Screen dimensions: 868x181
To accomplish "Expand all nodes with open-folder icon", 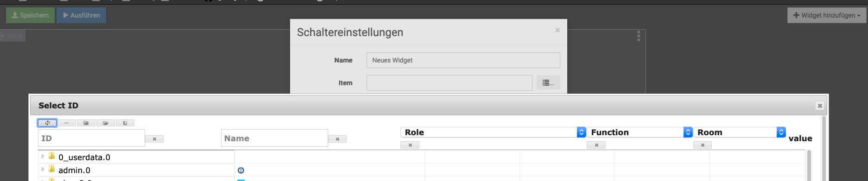I will 106,123.
